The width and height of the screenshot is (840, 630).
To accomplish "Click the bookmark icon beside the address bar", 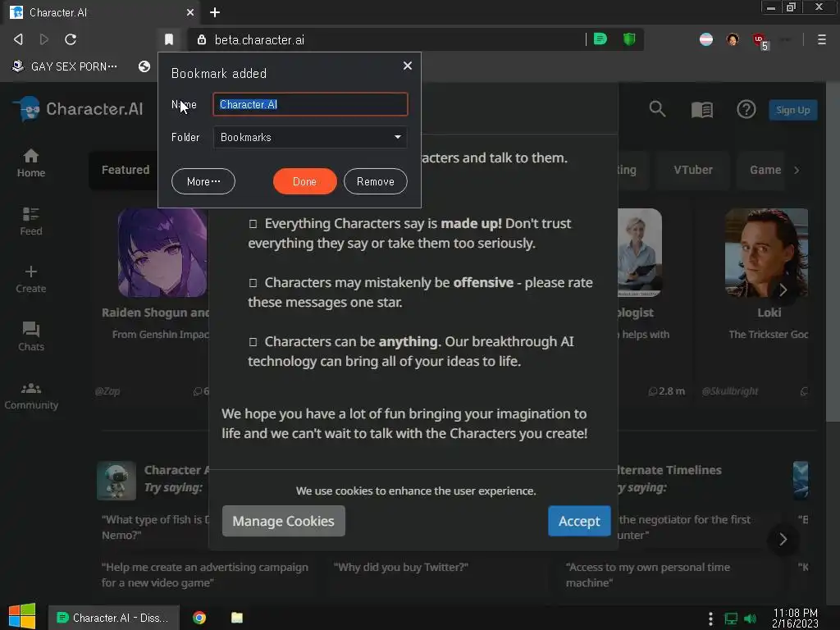I will pos(169,39).
